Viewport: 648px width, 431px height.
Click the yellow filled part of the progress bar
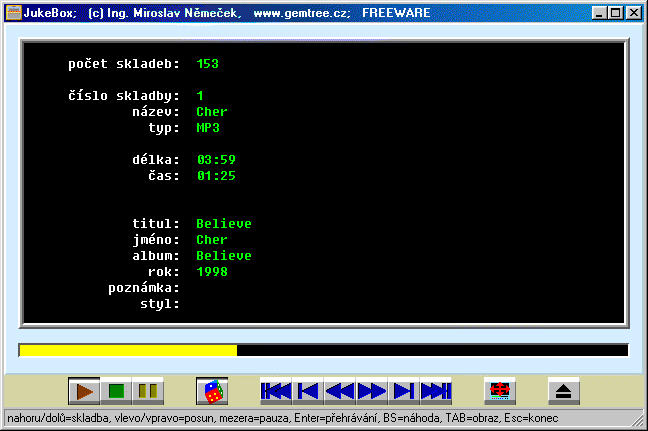(128, 350)
